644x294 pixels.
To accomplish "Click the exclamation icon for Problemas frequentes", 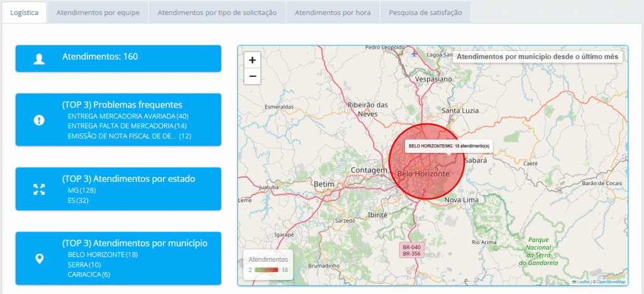I will (39, 120).
